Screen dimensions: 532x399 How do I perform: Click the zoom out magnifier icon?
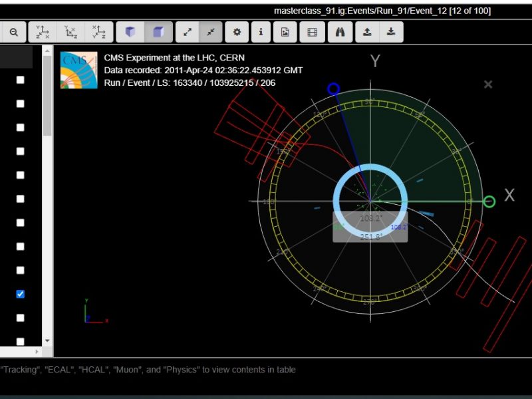[13, 32]
